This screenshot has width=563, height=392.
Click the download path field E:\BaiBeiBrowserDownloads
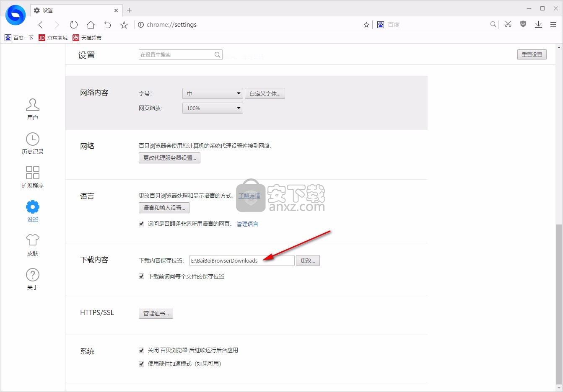tap(242, 260)
